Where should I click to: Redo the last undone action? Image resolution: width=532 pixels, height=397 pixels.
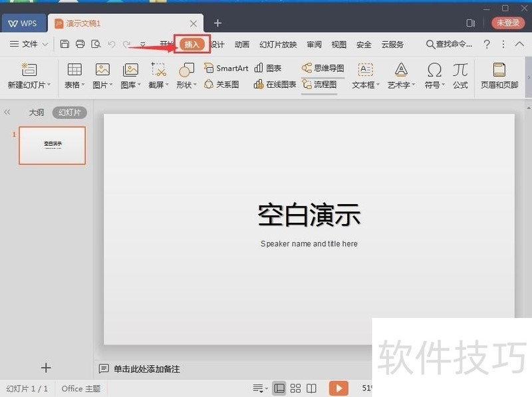coord(126,44)
